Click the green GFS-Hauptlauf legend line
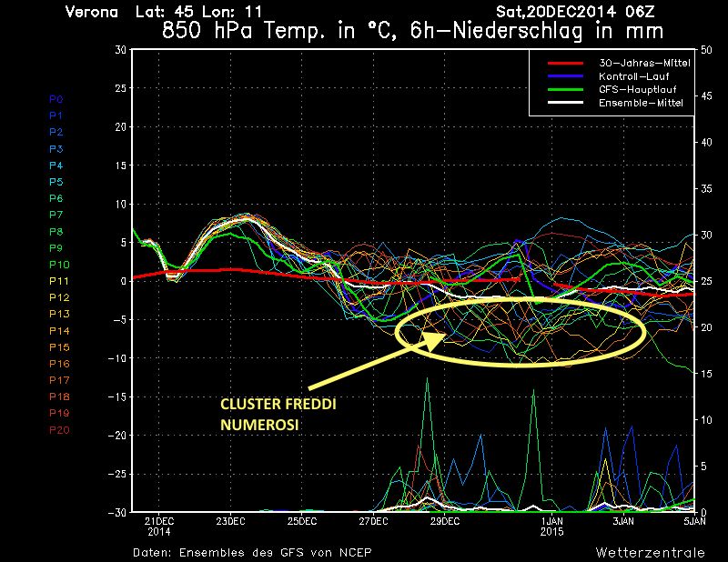The height and width of the screenshot is (562, 728). 565,89
